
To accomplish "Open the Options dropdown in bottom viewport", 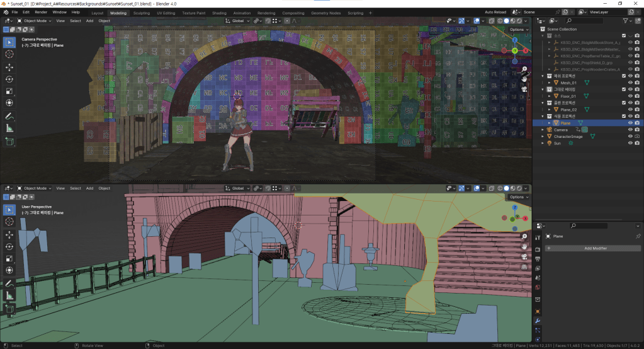I will 518,197.
